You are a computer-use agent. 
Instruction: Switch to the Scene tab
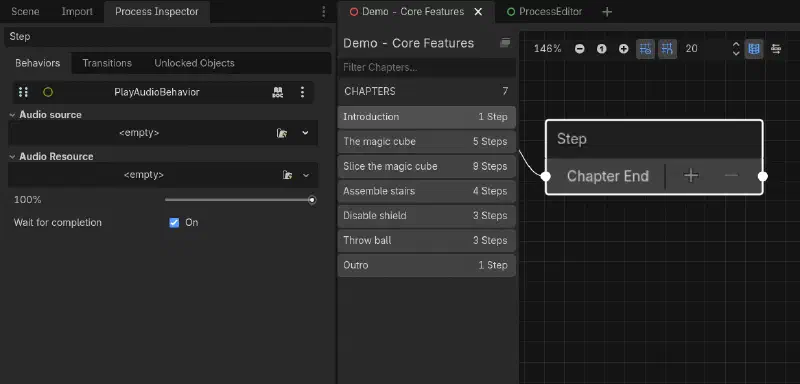(25, 11)
